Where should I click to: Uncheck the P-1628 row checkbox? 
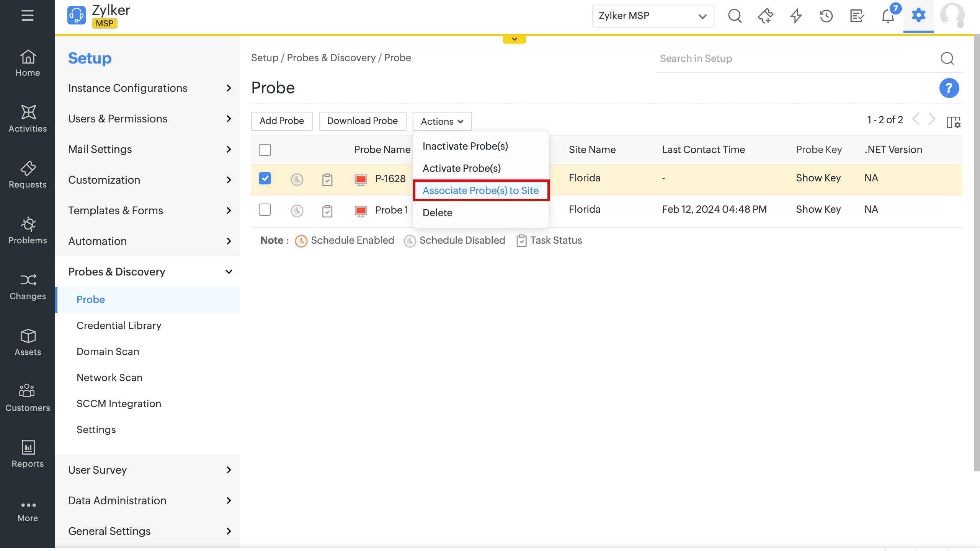click(265, 178)
